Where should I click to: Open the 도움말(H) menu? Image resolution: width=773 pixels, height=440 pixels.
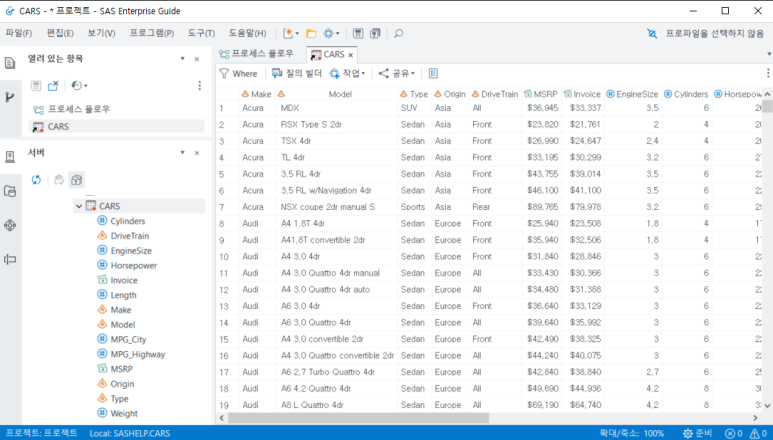click(x=247, y=33)
